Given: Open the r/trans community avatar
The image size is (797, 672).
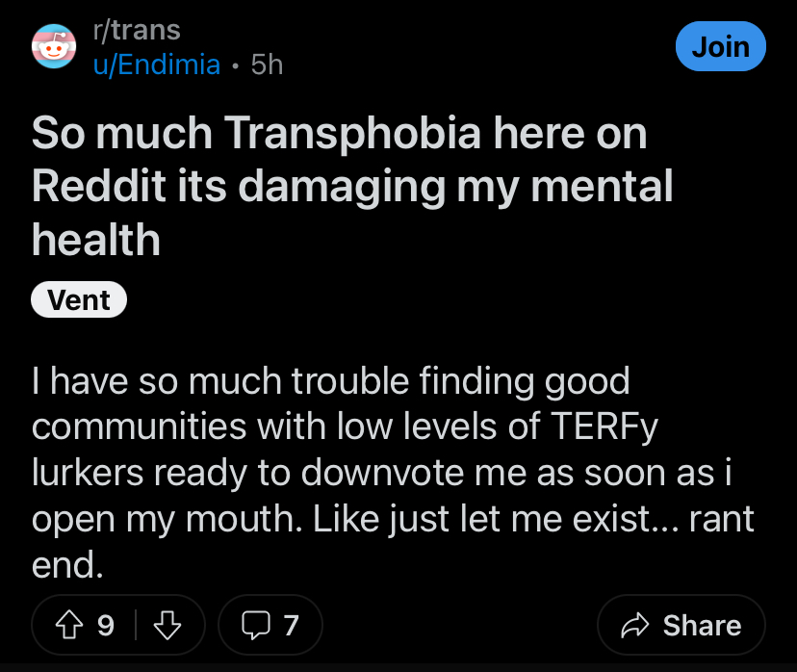Looking at the screenshot, I should 54,46.
